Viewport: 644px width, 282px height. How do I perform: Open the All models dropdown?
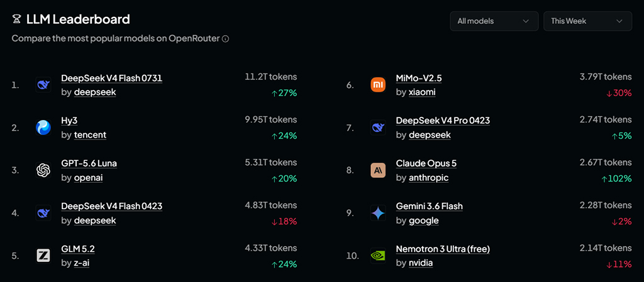coord(494,21)
